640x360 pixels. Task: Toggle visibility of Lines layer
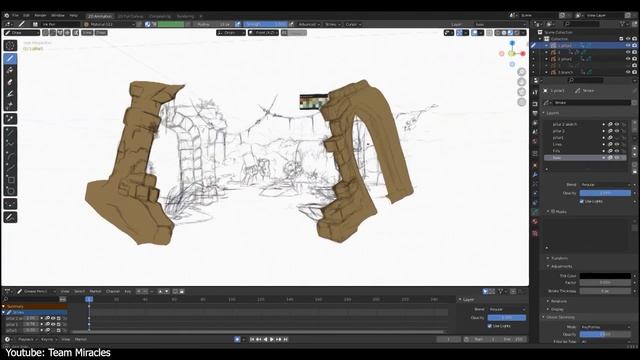(x=617, y=144)
